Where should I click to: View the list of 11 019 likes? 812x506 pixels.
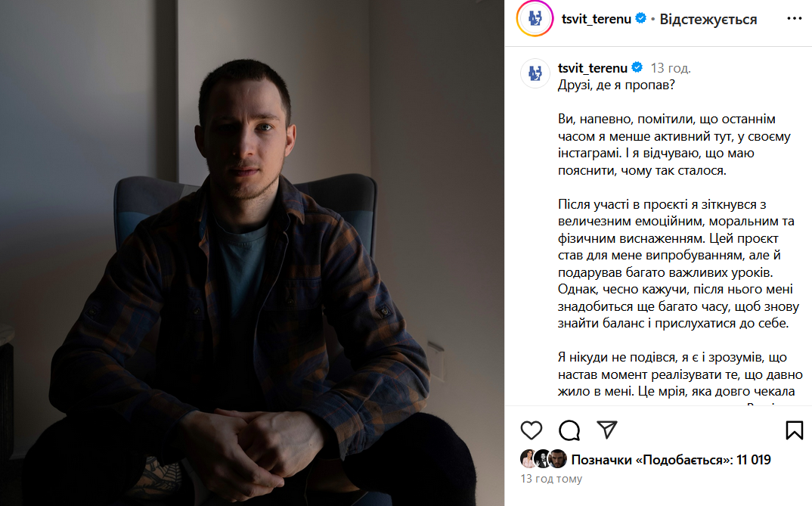tap(671, 459)
